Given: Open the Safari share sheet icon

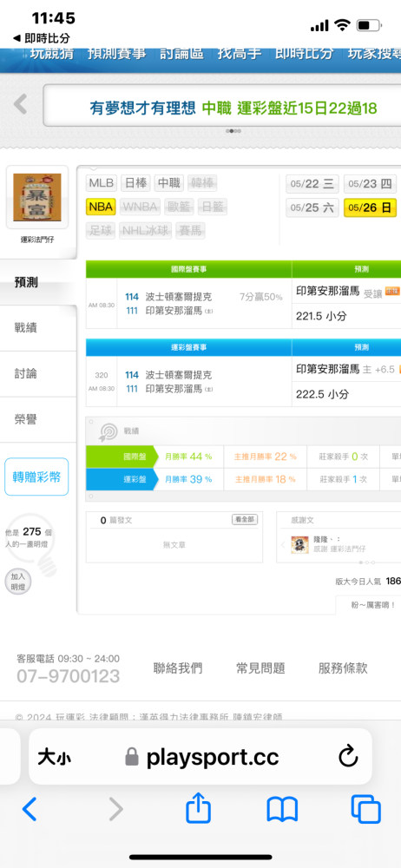Looking at the screenshot, I should pos(198,807).
